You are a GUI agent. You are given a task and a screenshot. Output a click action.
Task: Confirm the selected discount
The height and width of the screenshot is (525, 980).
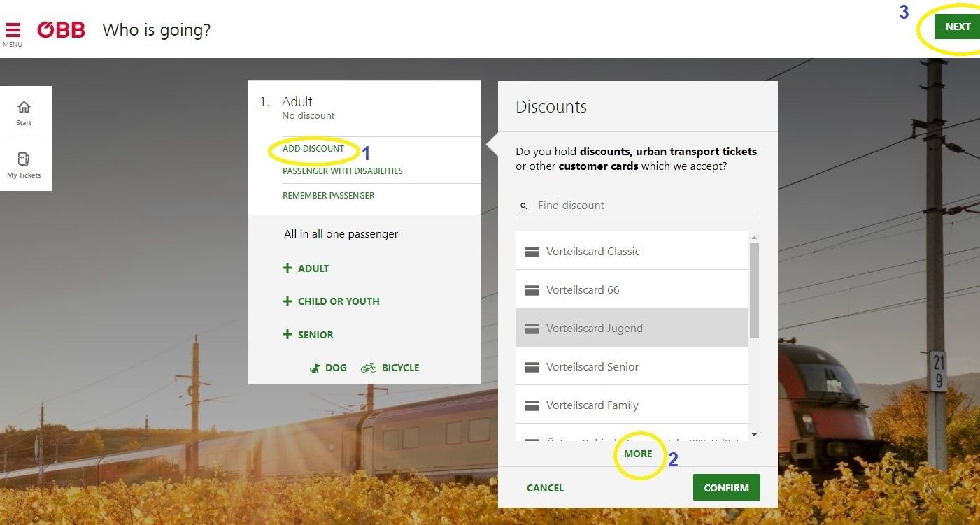click(x=726, y=487)
